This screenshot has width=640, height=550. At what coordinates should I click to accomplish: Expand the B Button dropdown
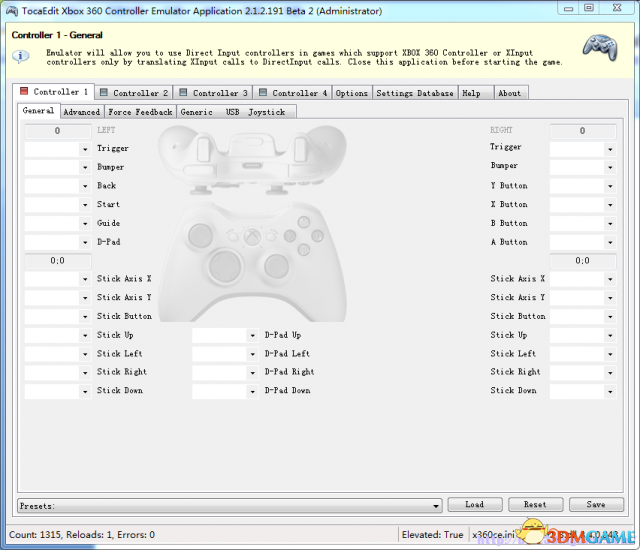[x=610, y=224]
